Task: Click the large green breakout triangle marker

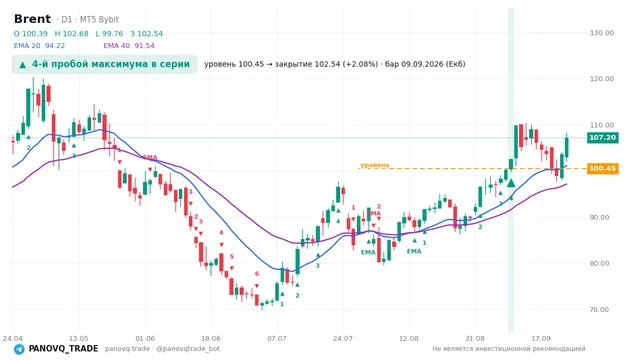Action: [x=511, y=183]
